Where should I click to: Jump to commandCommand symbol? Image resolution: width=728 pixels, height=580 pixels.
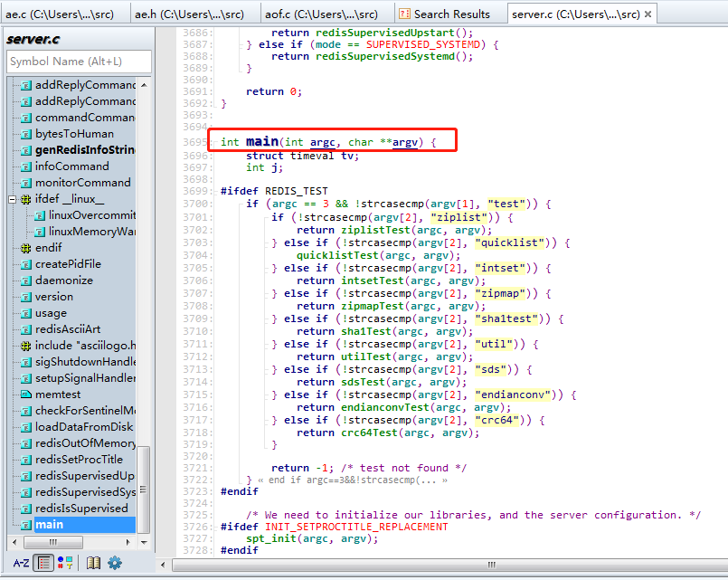pos(85,118)
